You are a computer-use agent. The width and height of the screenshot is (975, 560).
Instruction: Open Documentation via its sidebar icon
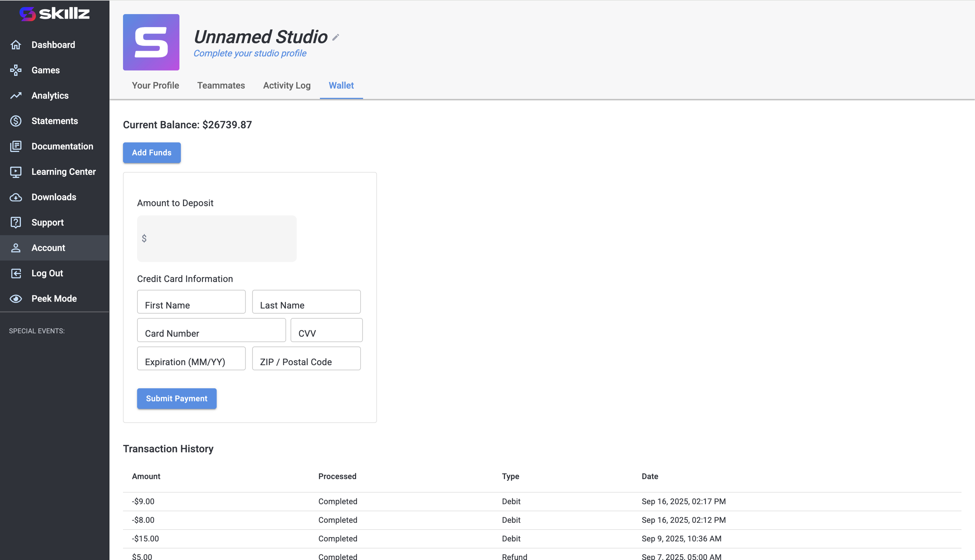pos(16,146)
